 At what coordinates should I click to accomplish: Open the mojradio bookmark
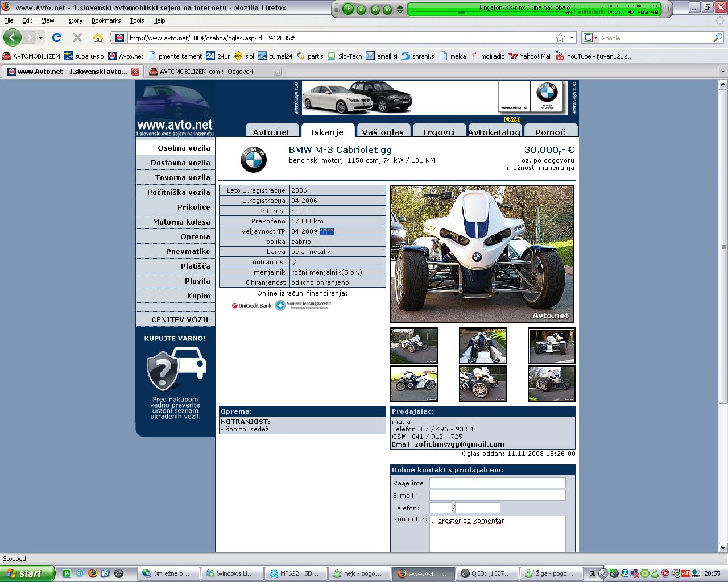pyautogui.click(x=487, y=56)
